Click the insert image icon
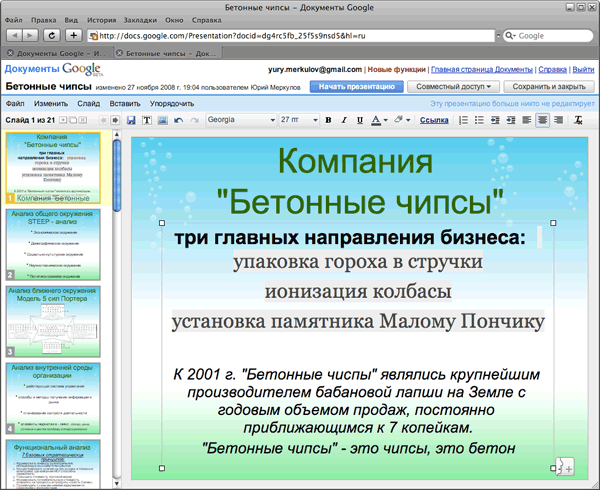 pyautogui.click(x=163, y=120)
